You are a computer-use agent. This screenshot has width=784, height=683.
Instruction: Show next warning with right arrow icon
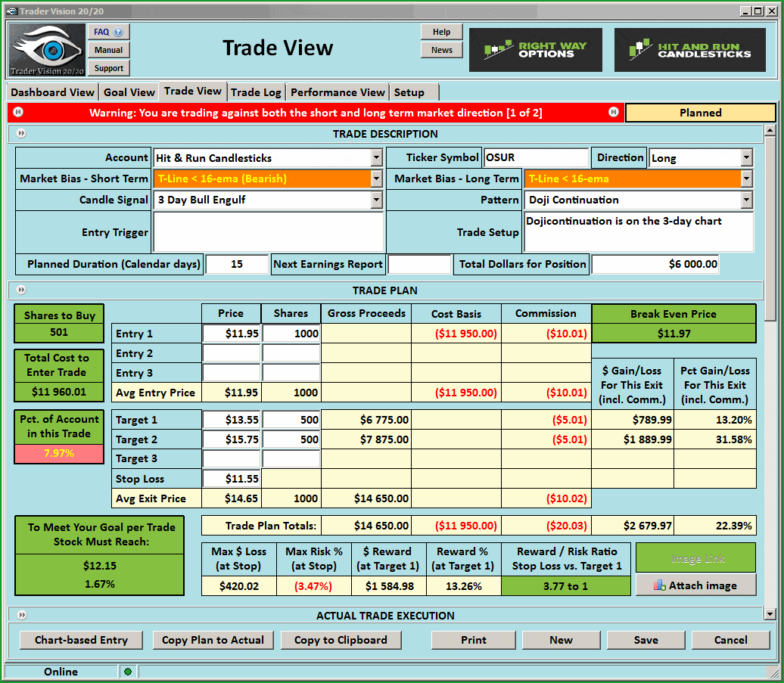click(614, 112)
